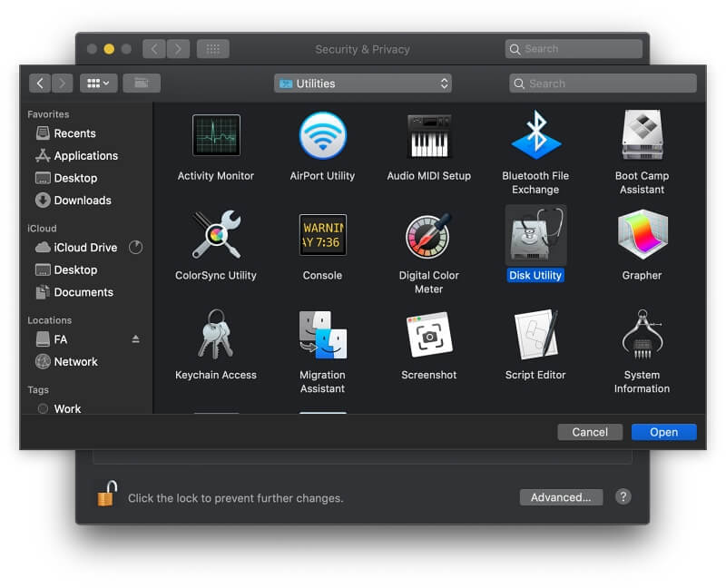The width and height of the screenshot is (726, 588).
Task: Go forward in the Security & Privacy window
Action: [178, 49]
